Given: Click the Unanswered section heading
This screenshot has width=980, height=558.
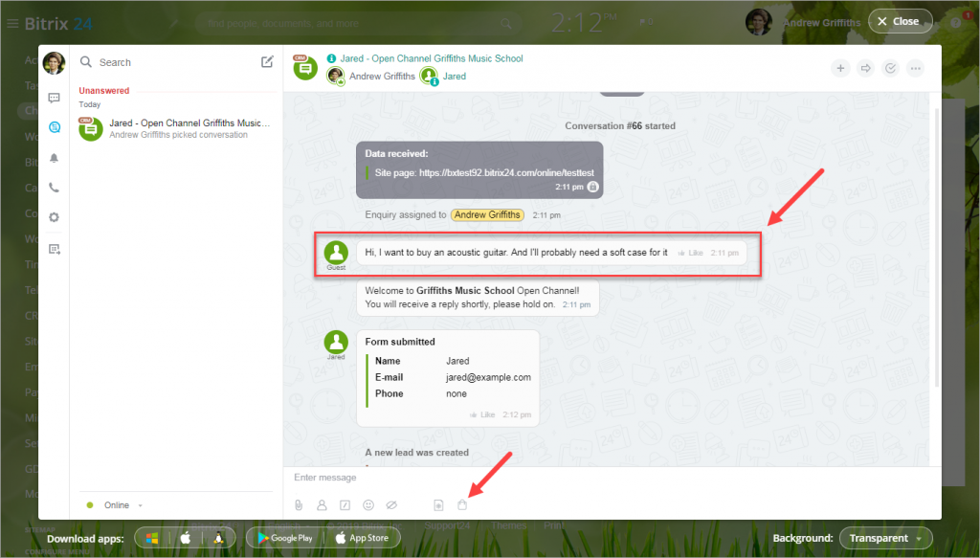Looking at the screenshot, I should [x=103, y=91].
